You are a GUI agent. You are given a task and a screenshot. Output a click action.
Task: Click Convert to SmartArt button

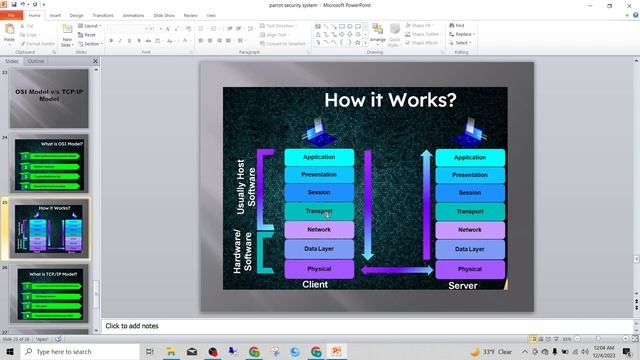point(283,44)
